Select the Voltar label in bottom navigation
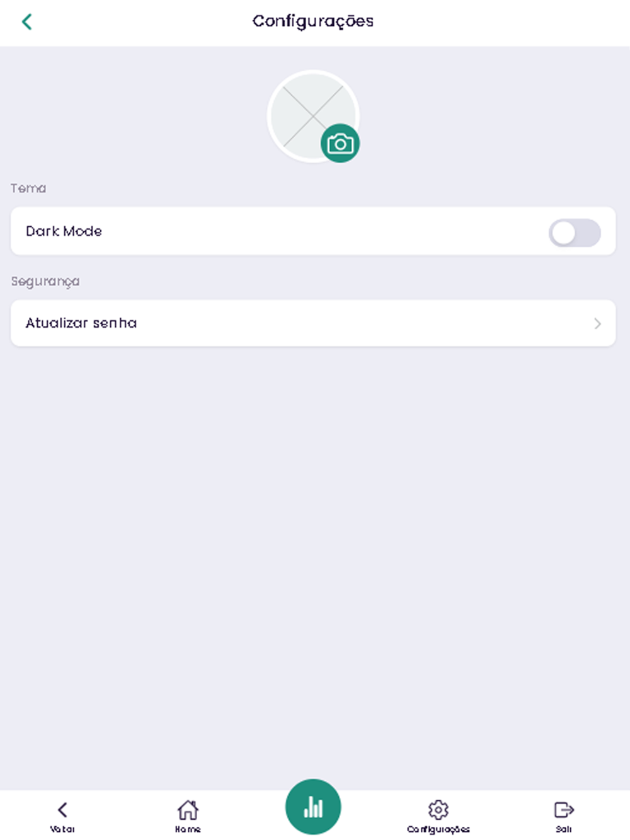Image resolution: width=630 pixels, height=840 pixels. click(x=62, y=829)
